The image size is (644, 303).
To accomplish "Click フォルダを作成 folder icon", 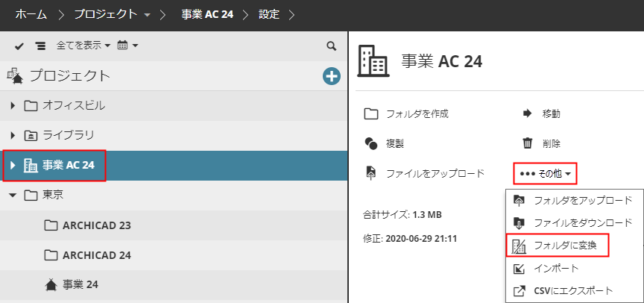I will coord(371,114).
